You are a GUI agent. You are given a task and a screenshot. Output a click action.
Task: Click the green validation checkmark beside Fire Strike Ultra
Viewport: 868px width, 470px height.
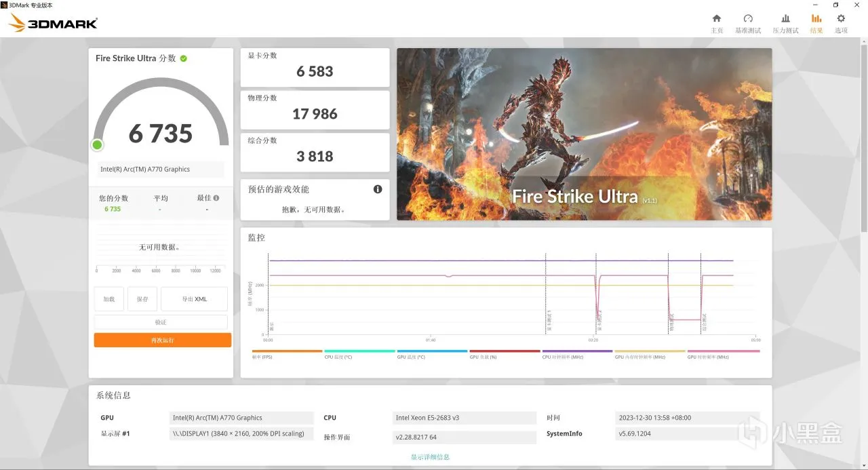[184, 58]
